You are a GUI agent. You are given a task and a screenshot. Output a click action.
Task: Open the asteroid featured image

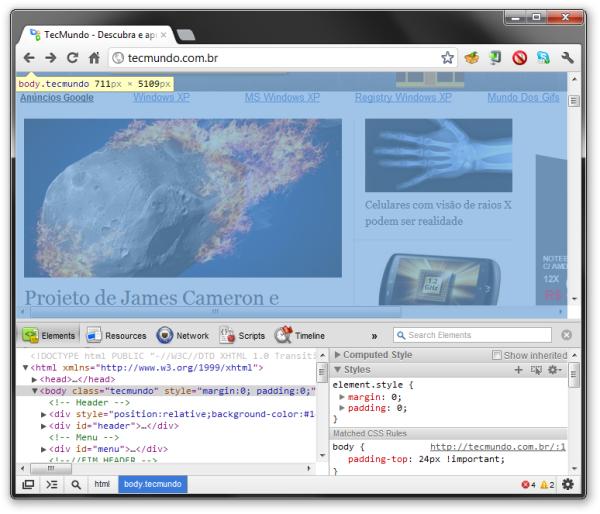(x=183, y=198)
